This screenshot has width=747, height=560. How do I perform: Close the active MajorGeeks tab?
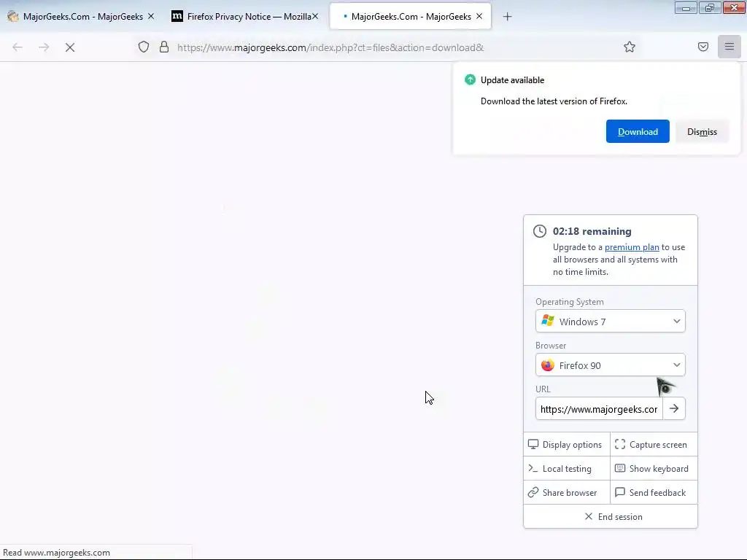479,16
